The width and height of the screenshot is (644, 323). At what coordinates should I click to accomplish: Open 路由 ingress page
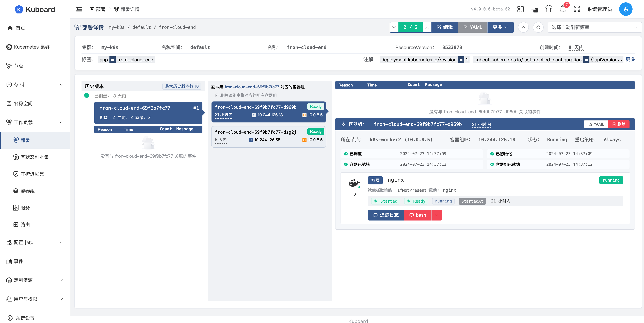(35, 225)
